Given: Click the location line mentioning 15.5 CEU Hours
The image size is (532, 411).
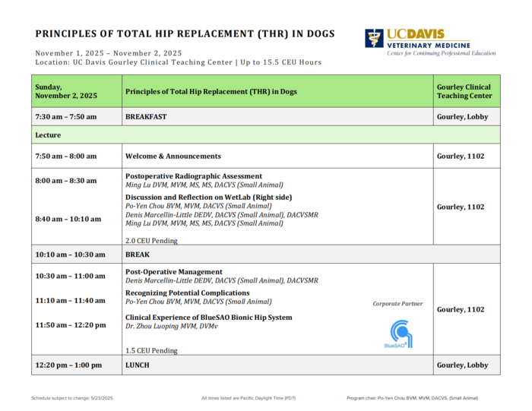Looking at the screenshot, I should [x=179, y=62].
